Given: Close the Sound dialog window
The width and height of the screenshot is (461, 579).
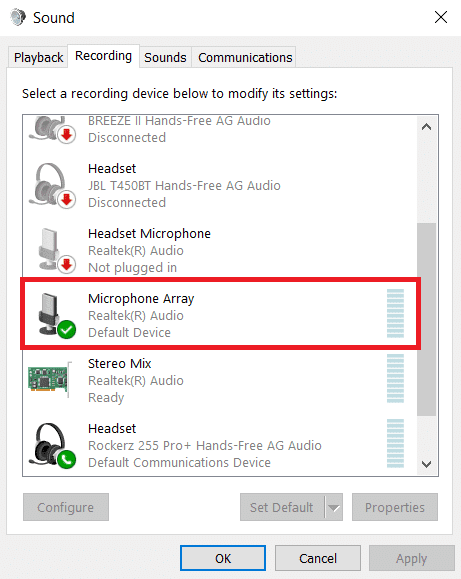Looking at the screenshot, I should pyautogui.click(x=441, y=17).
